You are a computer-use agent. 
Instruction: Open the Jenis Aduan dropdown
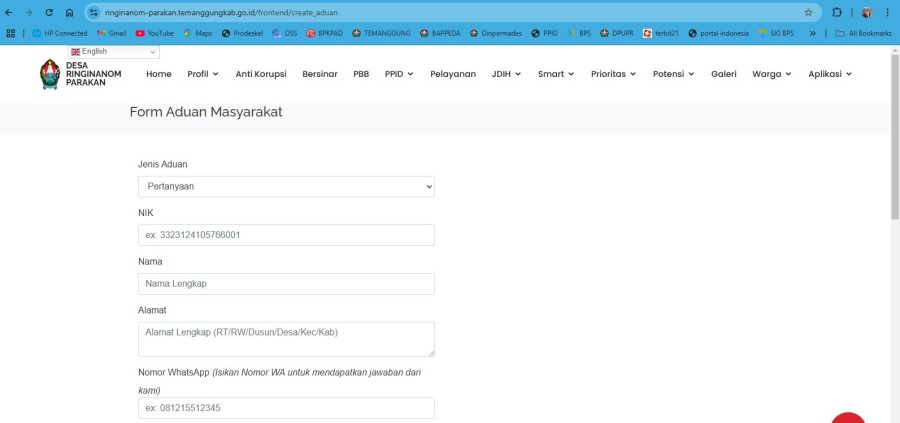286,187
